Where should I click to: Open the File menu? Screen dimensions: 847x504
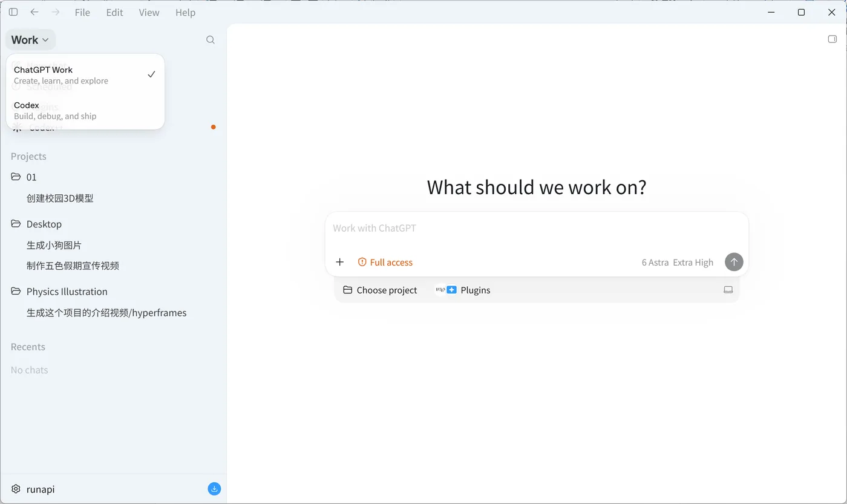(x=82, y=12)
